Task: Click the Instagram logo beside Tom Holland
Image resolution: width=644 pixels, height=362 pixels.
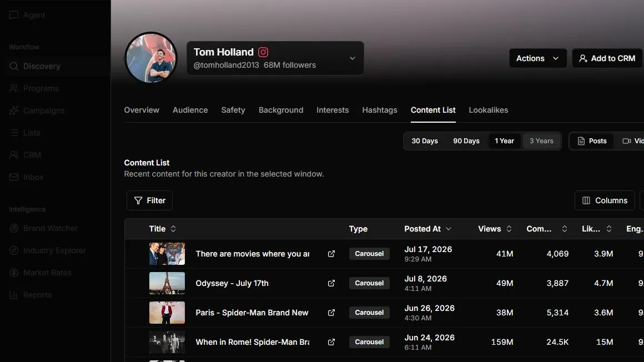Action: [263, 52]
